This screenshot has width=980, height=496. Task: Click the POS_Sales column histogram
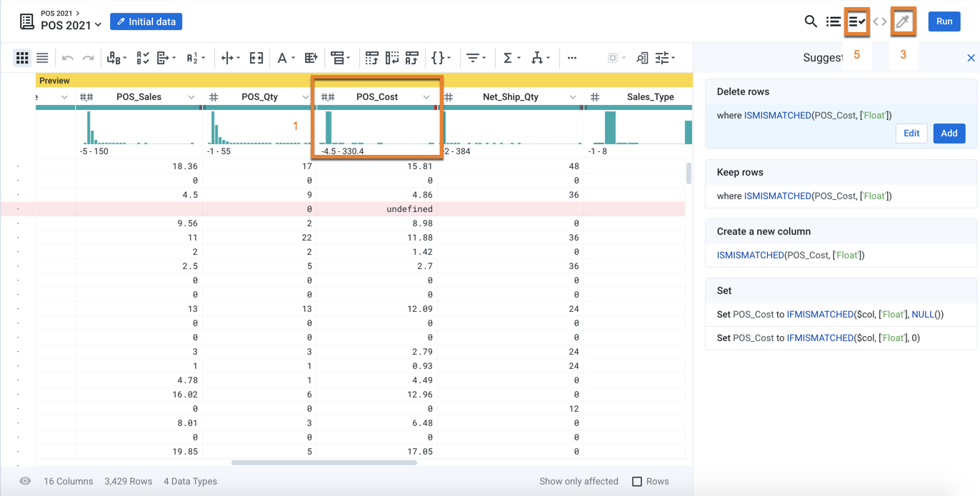(x=139, y=128)
